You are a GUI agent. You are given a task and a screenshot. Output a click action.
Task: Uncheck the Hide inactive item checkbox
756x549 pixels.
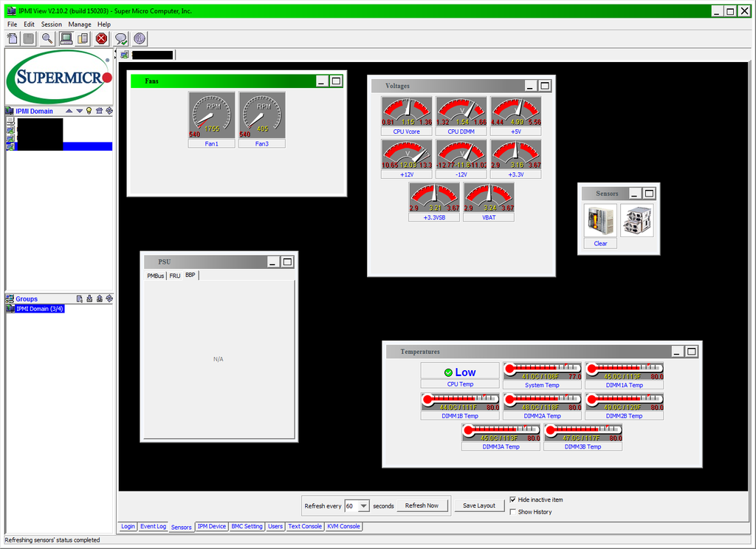click(513, 499)
